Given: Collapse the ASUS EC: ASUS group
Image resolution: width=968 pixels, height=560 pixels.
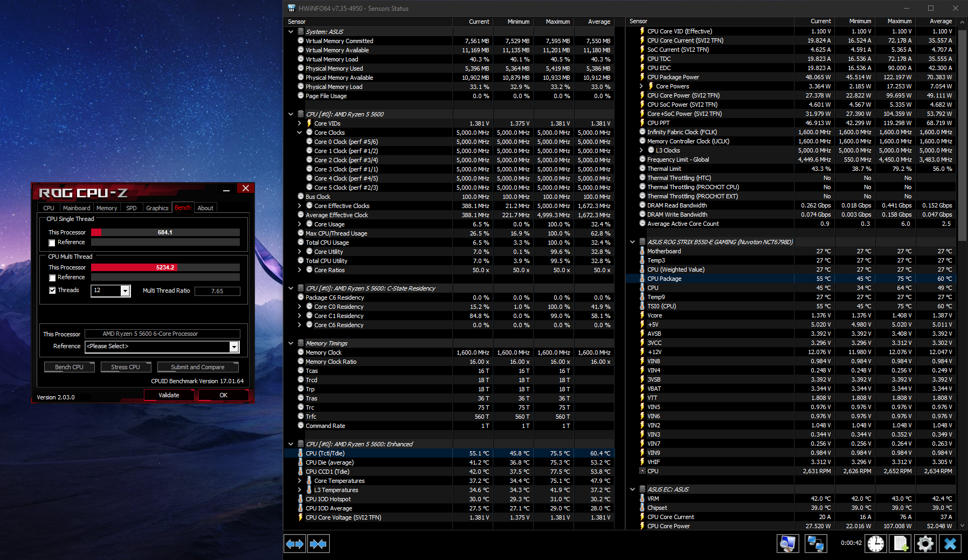Looking at the screenshot, I should pos(633,489).
